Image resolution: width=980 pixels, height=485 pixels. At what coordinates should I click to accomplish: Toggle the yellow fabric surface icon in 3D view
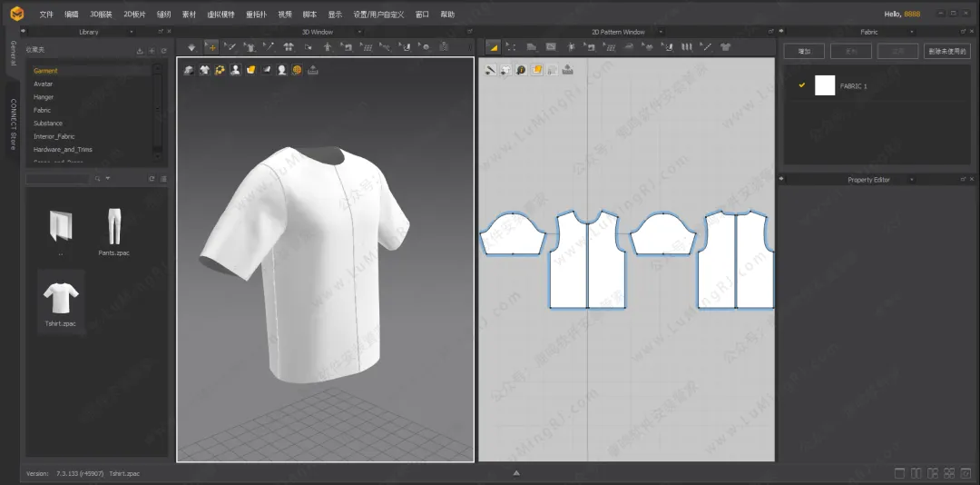coord(251,70)
